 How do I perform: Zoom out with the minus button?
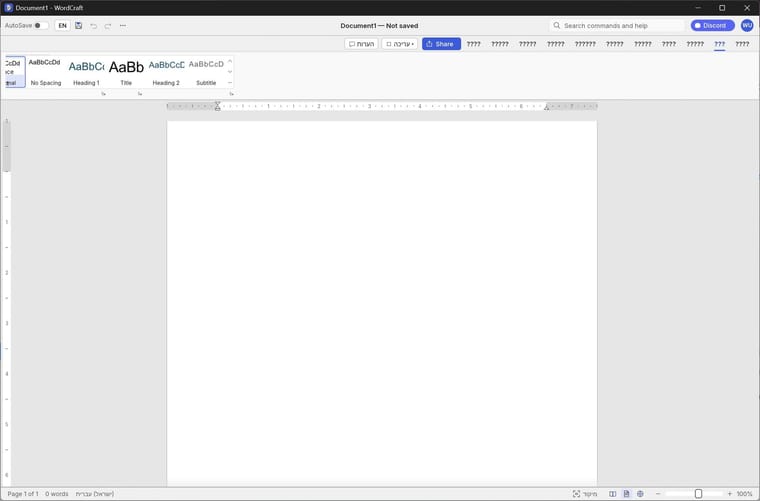coord(658,494)
